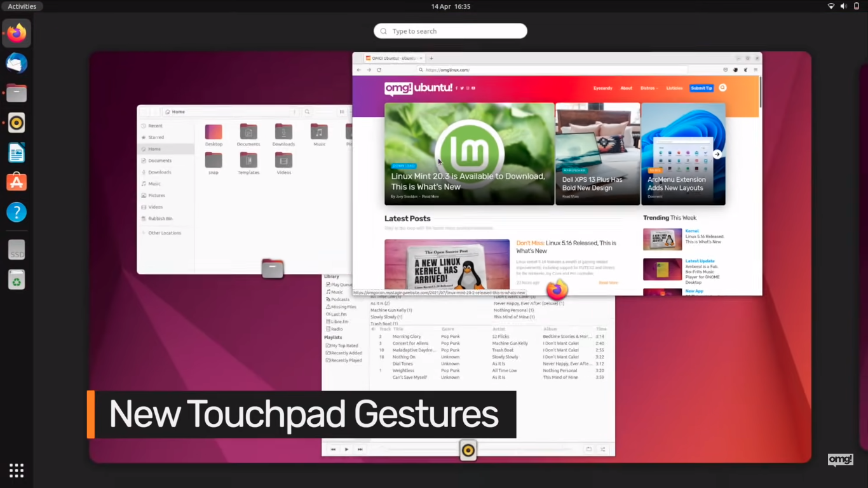
Task: Open Ubuntu Software from the dock
Action: 17,182
